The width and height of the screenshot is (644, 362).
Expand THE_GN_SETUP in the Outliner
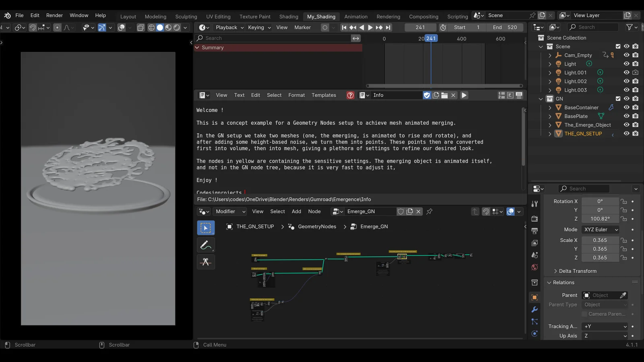click(x=550, y=134)
